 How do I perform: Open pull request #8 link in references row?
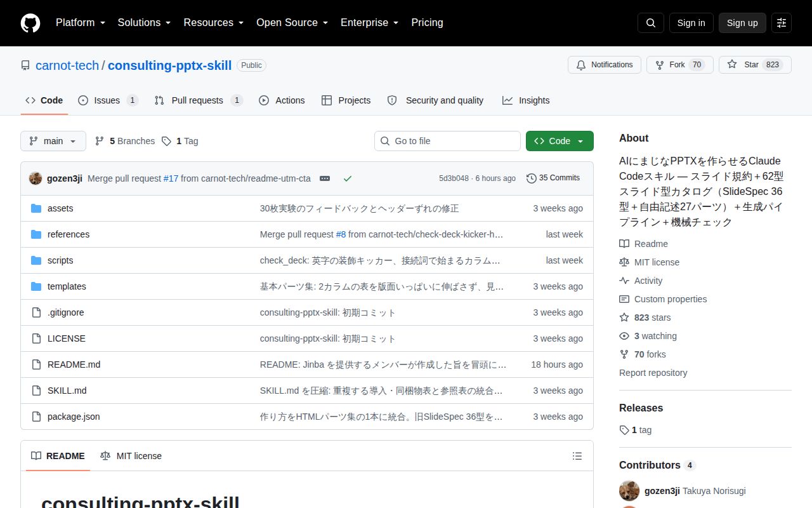point(341,234)
